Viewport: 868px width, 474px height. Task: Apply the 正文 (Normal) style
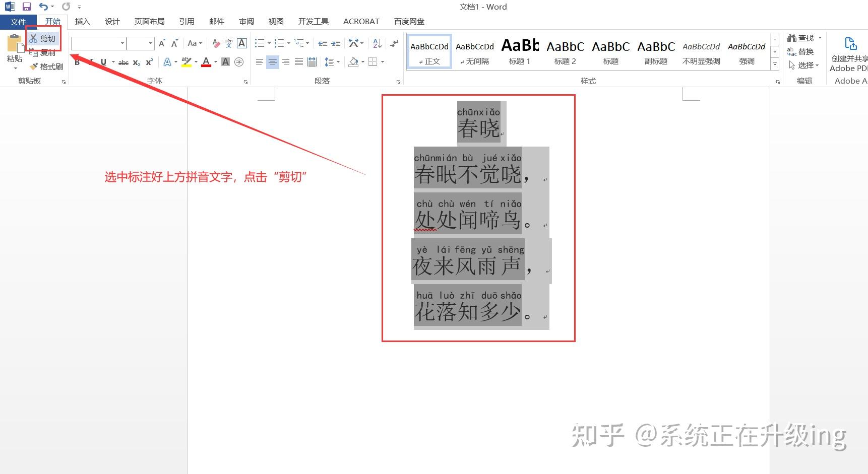point(429,51)
